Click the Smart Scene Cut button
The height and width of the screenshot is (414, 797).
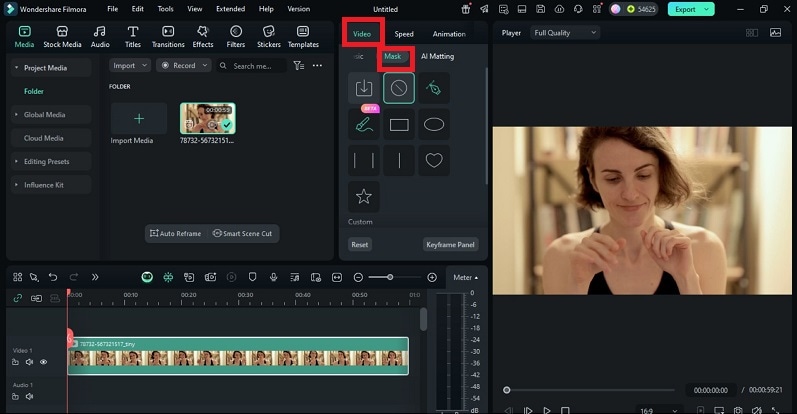242,233
